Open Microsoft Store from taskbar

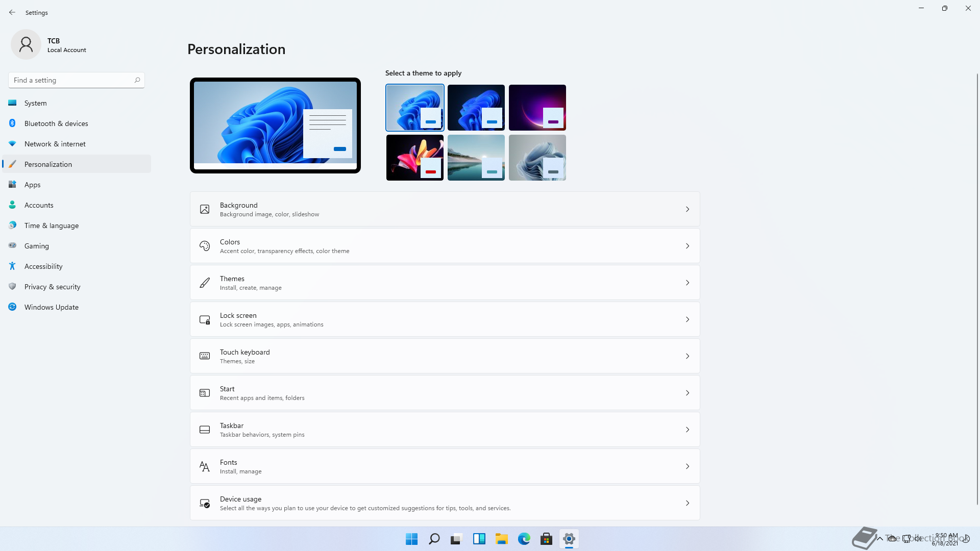(546, 539)
